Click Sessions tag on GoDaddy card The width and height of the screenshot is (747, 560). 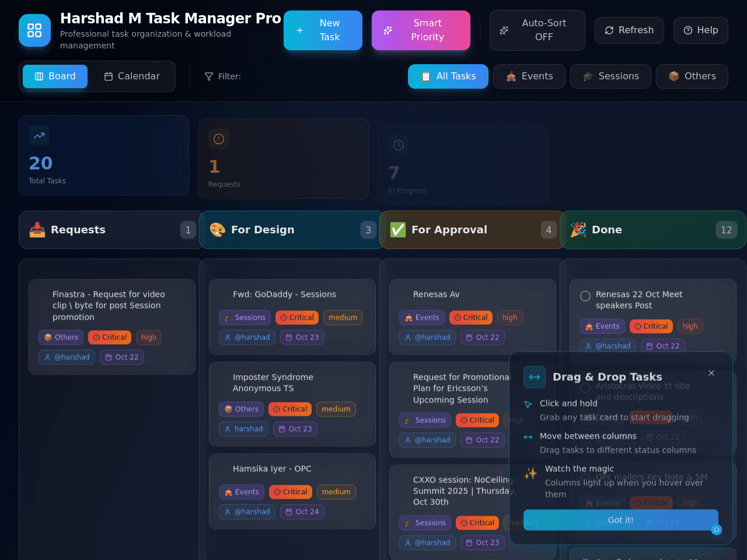click(245, 317)
